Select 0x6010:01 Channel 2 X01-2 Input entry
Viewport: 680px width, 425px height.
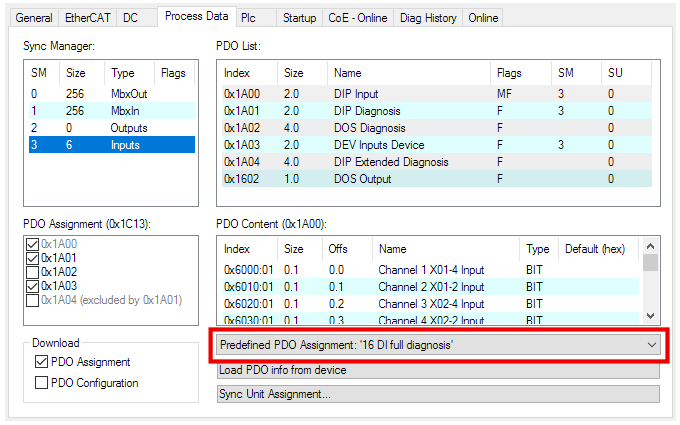coord(431,287)
